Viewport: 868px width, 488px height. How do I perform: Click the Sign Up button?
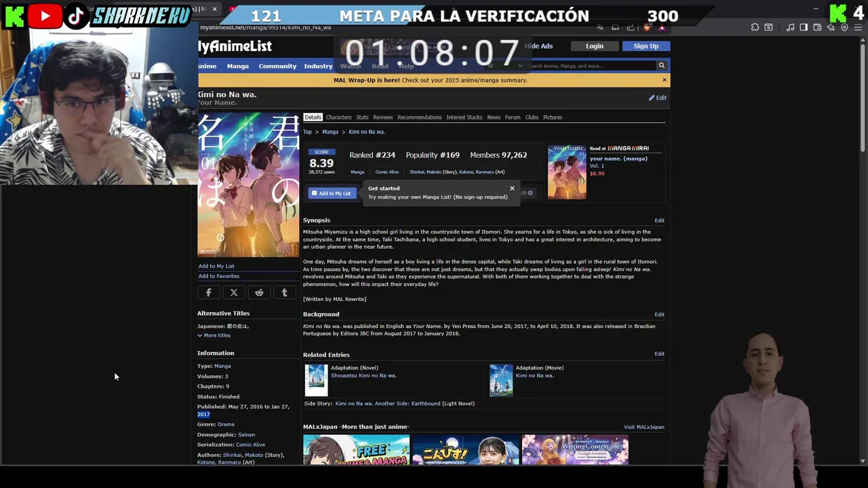click(x=646, y=46)
